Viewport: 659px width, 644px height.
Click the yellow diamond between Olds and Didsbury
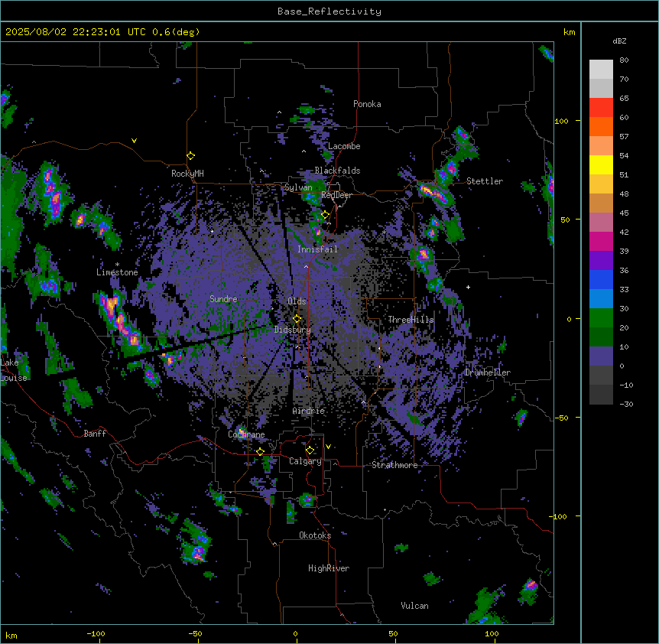[x=297, y=318]
